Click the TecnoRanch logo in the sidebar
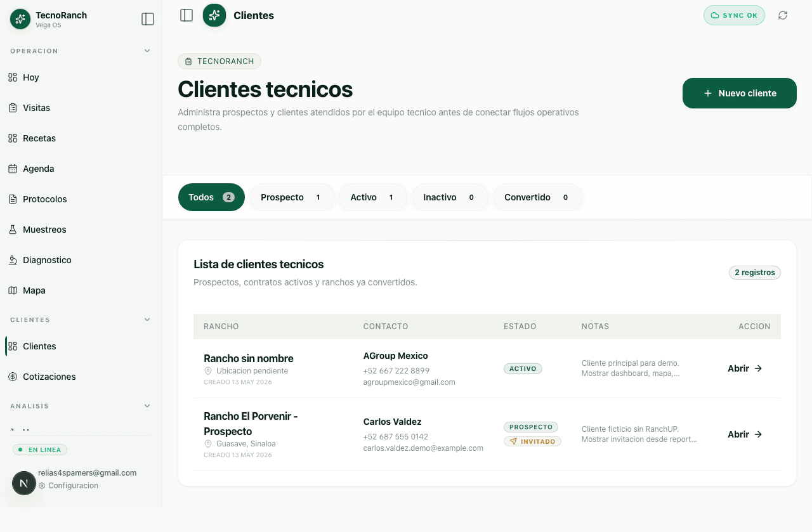The width and height of the screenshot is (812, 532). (x=20, y=19)
